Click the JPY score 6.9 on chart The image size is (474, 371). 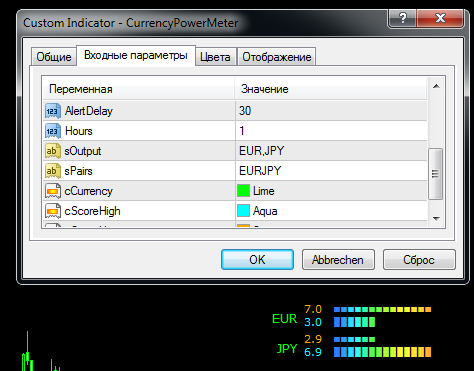[313, 352]
